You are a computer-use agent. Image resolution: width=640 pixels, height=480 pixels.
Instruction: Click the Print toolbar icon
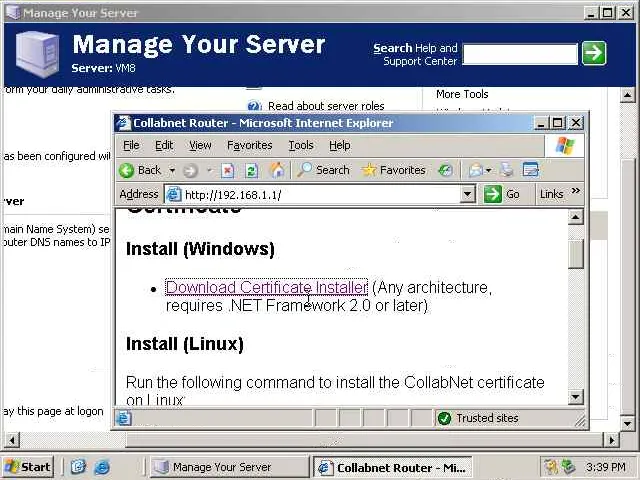click(507, 170)
